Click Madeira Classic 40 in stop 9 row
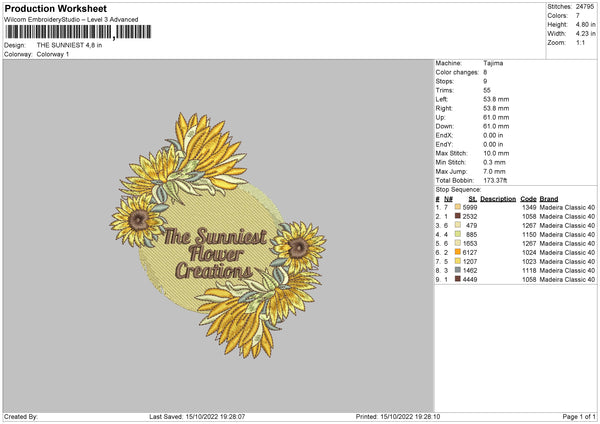The image size is (600, 424). click(567, 280)
